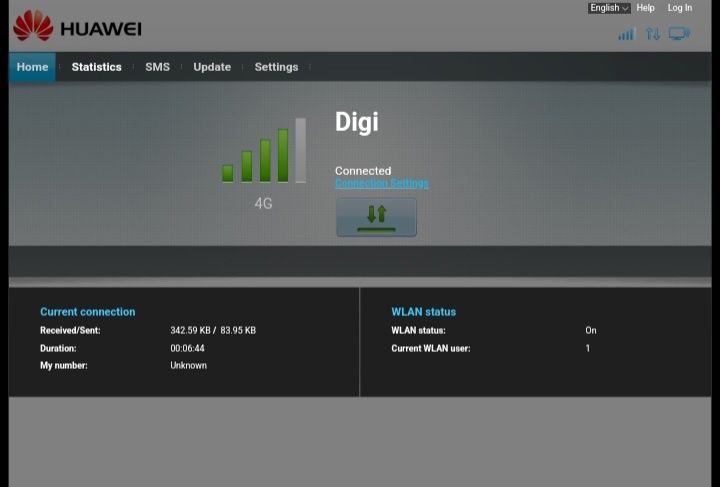
Task: Click the My number value Unknown
Action: click(188, 365)
